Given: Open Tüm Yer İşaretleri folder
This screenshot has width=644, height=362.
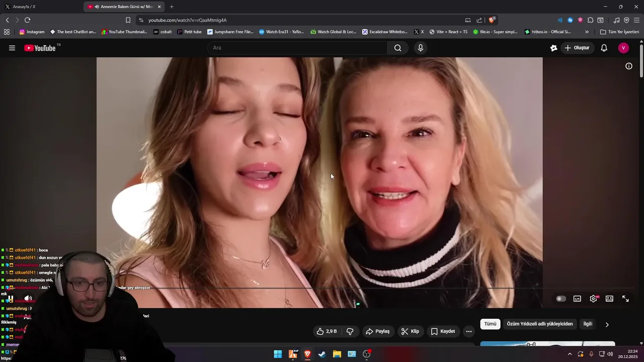Looking at the screenshot, I should (x=619, y=32).
